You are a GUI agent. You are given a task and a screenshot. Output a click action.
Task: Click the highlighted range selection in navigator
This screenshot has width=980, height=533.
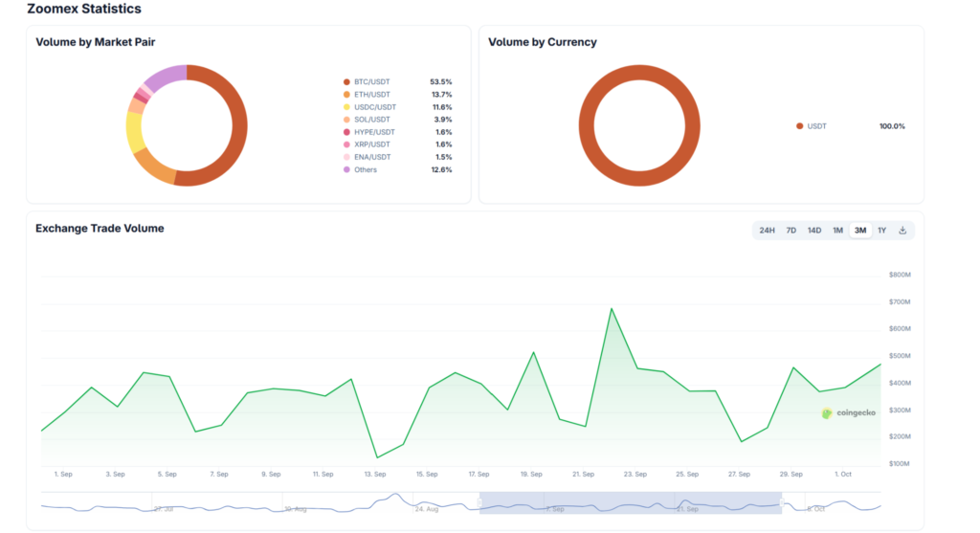(631, 503)
